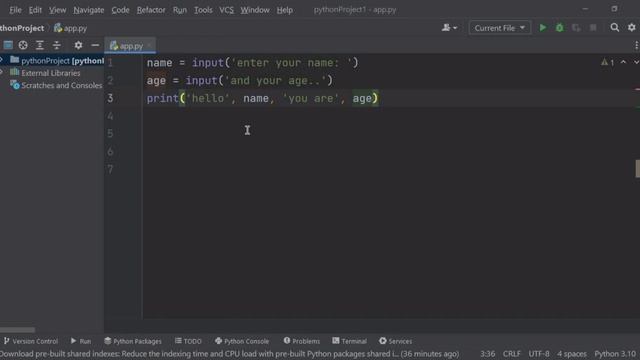Click the project name breadcrumb in navigation bar
The height and width of the screenshot is (360, 640).
pos(22,28)
